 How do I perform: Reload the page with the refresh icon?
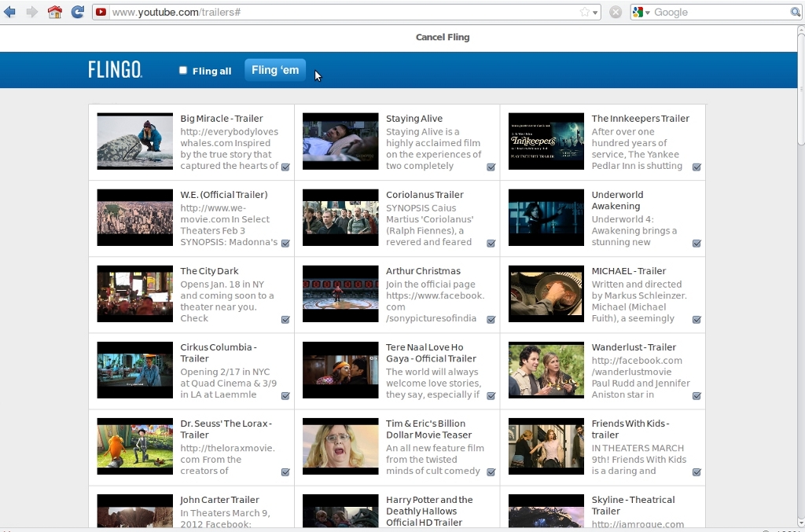78,12
